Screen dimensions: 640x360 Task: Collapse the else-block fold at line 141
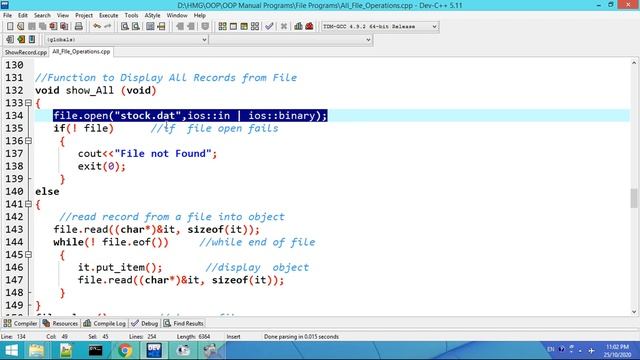[x=28, y=204]
